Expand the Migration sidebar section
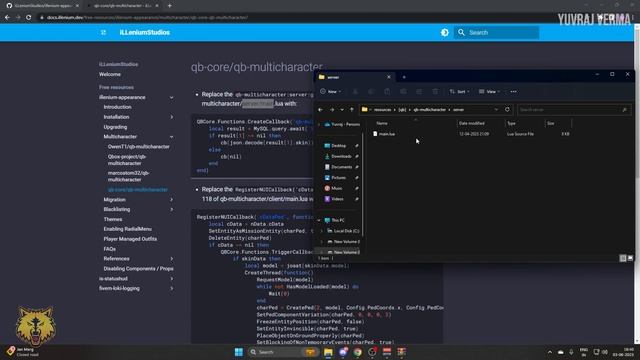640x360 pixels. point(171,200)
